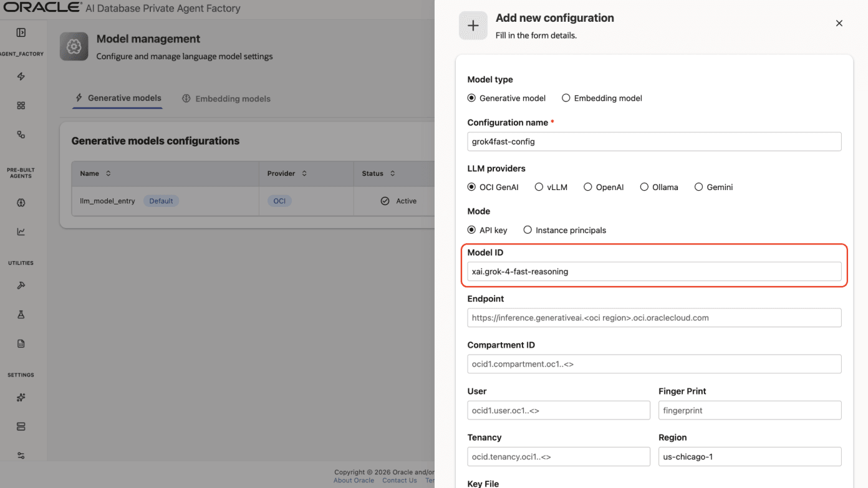
Task: Click the Active status text
Action: click(407, 201)
